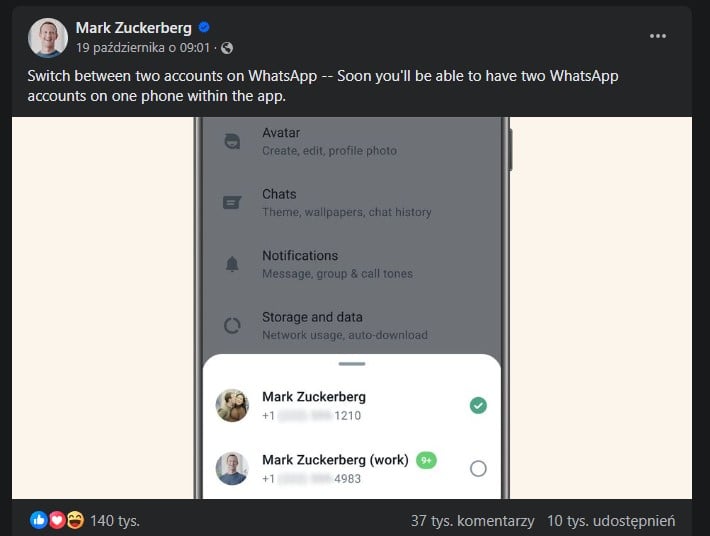Image resolution: width=710 pixels, height=536 pixels.
Task: Click the public audience globe icon
Action: pyautogui.click(x=227, y=48)
